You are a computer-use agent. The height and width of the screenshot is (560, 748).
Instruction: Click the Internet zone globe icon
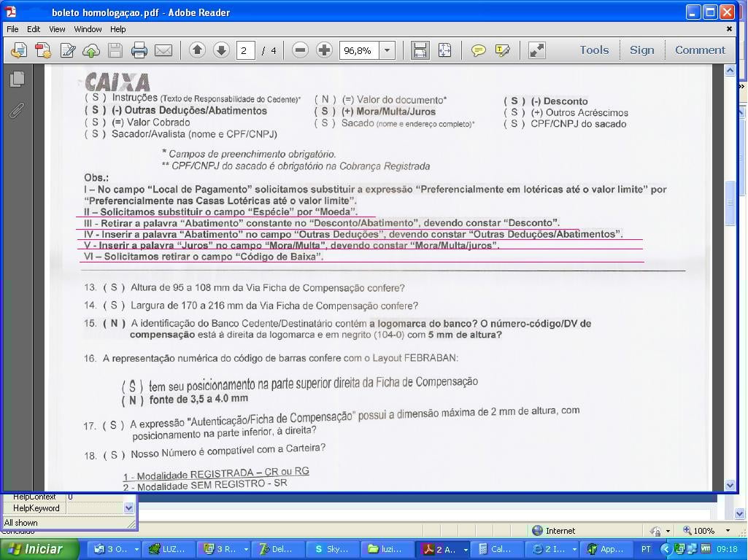click(x=538, y=530)
